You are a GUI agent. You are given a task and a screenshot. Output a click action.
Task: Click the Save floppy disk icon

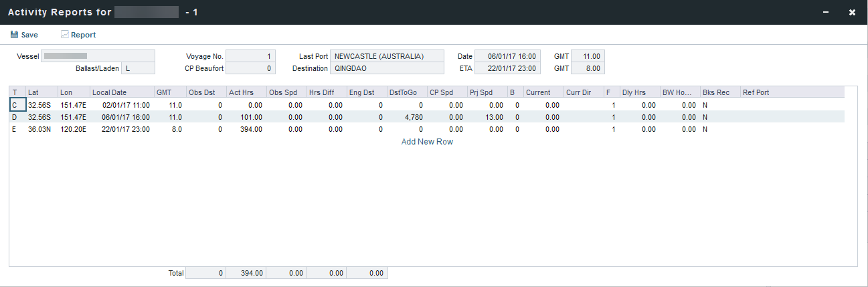tap(14, 35)
